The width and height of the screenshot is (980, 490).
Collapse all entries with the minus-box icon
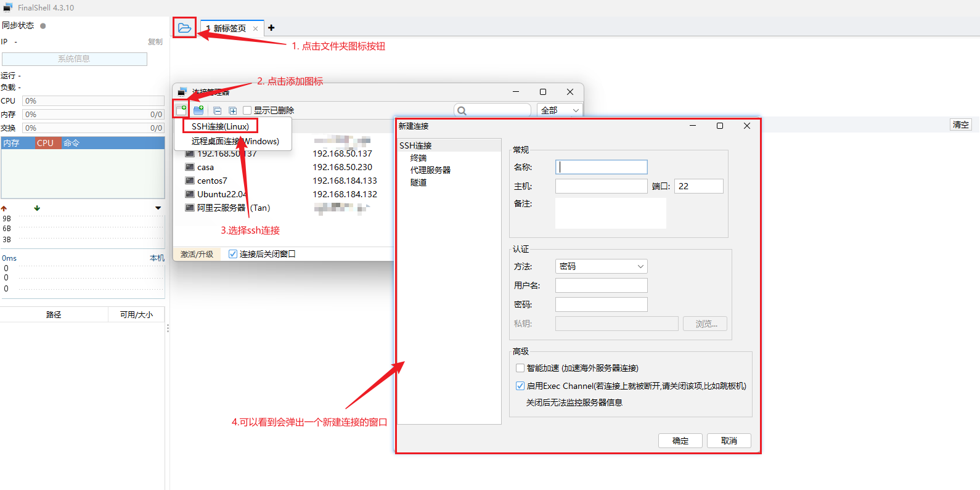click(217, 111)
